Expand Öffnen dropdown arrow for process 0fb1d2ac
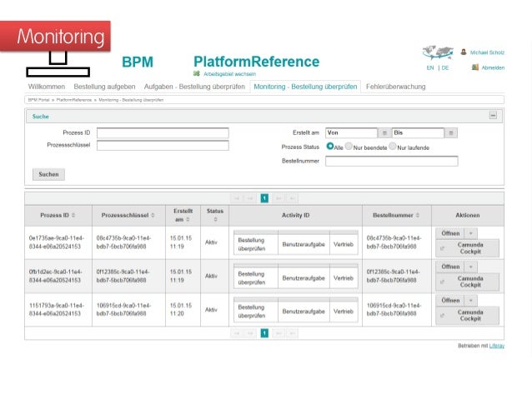 (470, 267)
